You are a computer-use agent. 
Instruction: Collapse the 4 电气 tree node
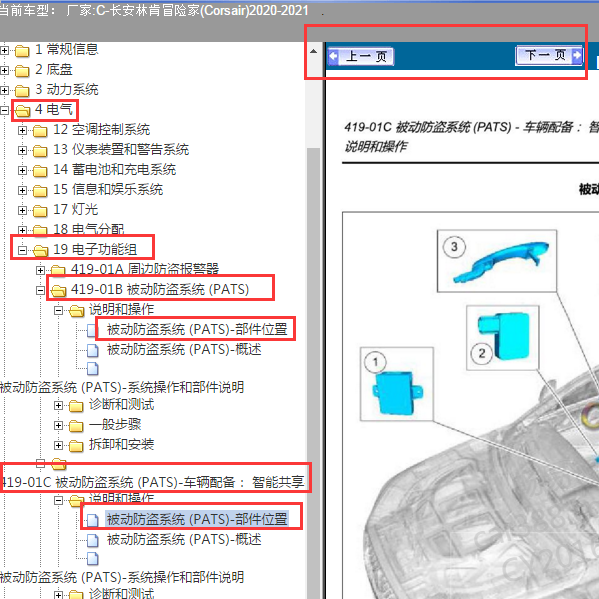tap(5, 110)
